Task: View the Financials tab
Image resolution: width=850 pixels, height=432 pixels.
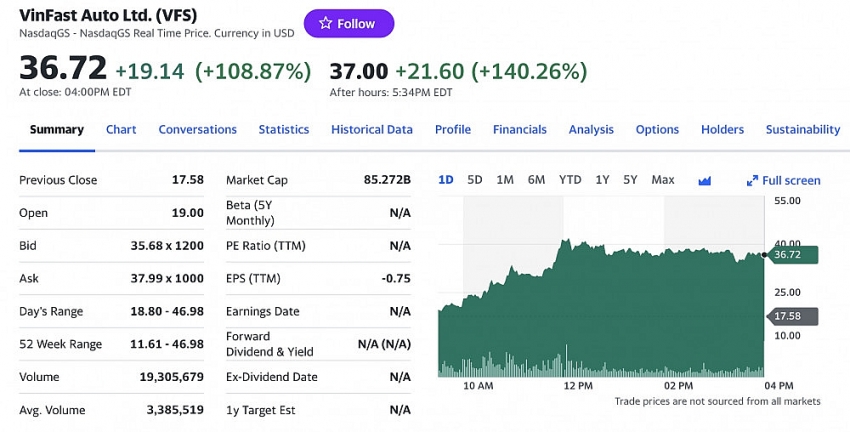Action: (520, 130)
